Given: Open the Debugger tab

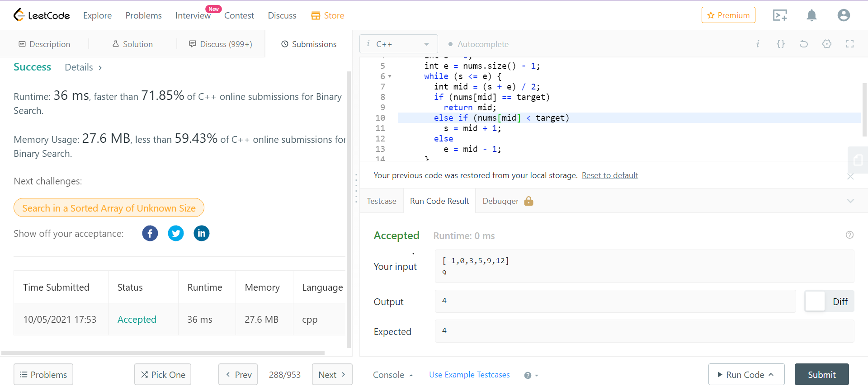Looking at the screenshot, I should [x=500, y=201].
